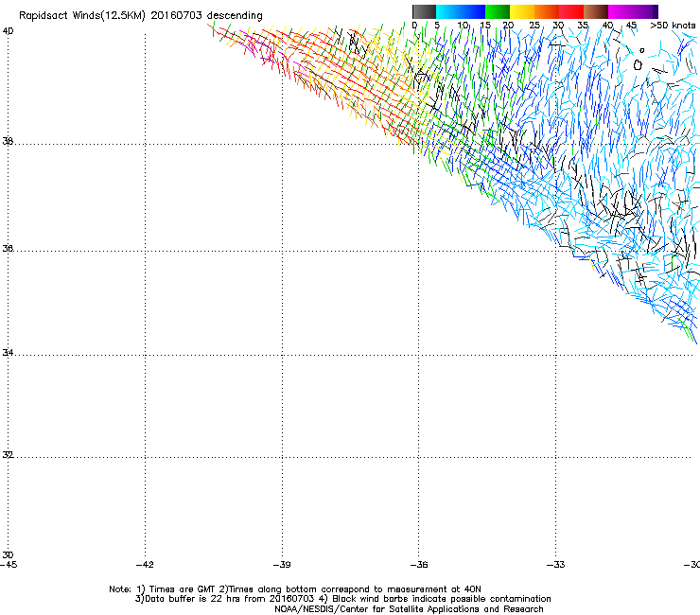This screenshot has height=615, width=700.
Task: Click the green 15-20 knots color segment
Action: coord(498,11)
